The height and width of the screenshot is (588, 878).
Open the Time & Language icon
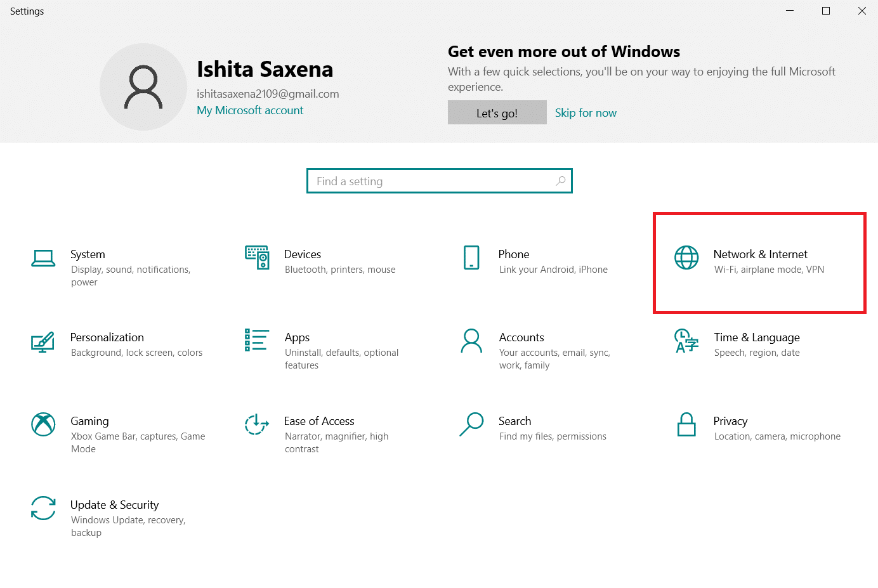click(686, 341)
